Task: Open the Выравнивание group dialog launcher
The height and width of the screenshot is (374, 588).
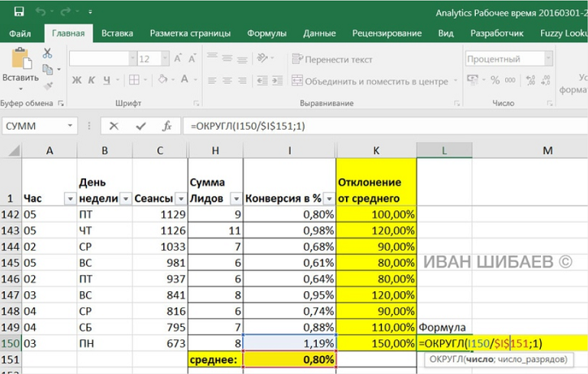Action: 456,103
